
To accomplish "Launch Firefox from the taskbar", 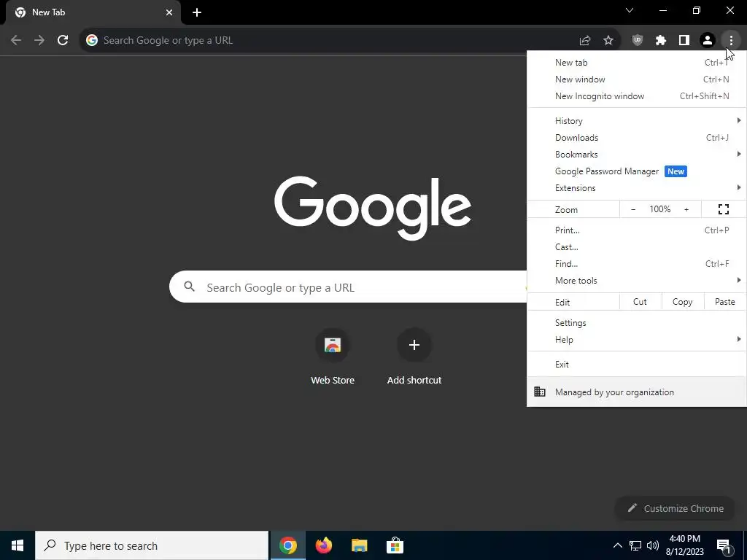I will click(x=323, y=545).
